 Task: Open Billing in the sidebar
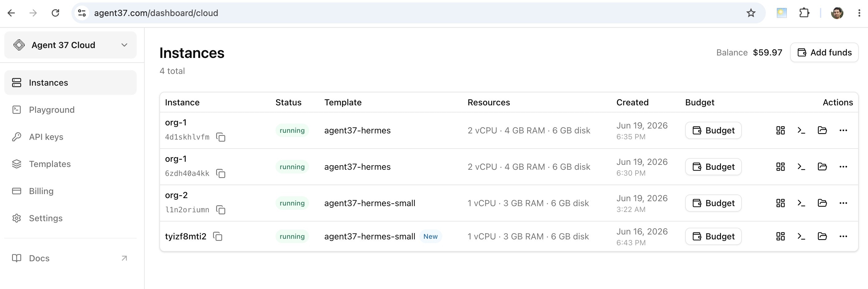(x=70, y=191)
